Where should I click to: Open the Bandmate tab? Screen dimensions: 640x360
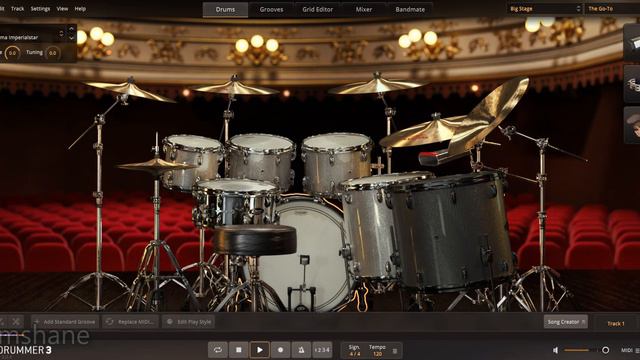410,9
